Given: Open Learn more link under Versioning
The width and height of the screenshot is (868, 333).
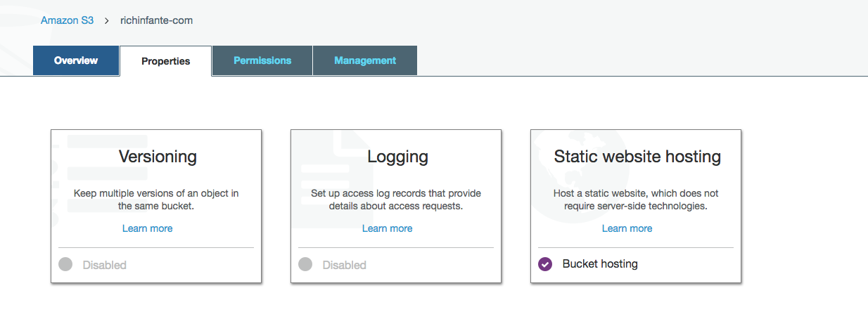Looking at the screenshot, I should 147,228.
